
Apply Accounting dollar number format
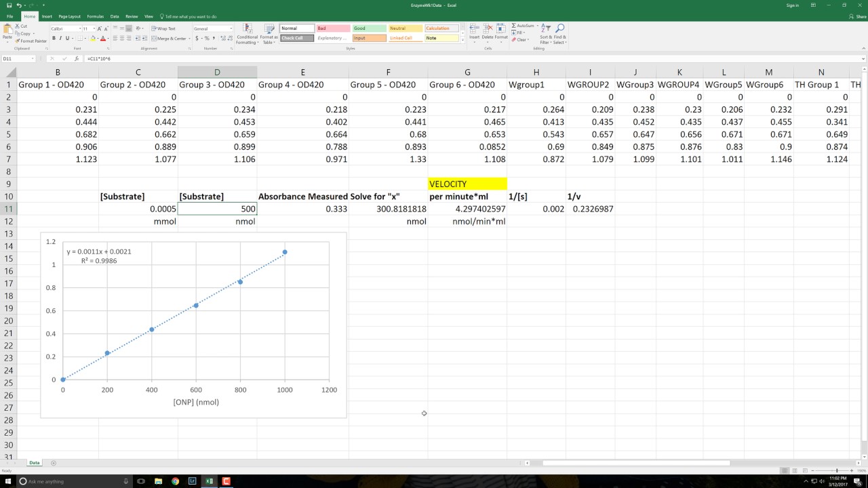(197, 39)
